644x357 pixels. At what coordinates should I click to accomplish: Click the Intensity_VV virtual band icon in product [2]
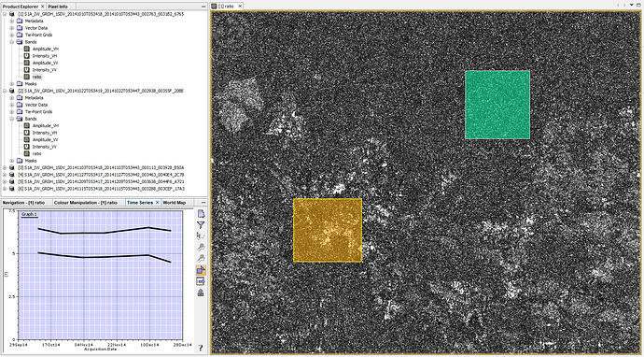pos(27,147)
